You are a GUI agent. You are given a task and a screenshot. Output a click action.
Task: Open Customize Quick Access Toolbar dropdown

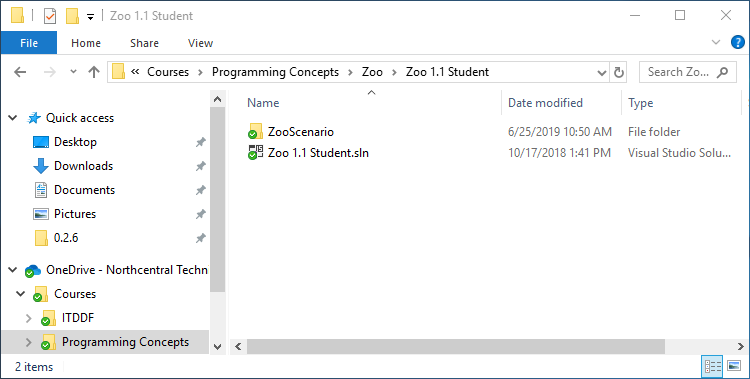click(90, 17)
